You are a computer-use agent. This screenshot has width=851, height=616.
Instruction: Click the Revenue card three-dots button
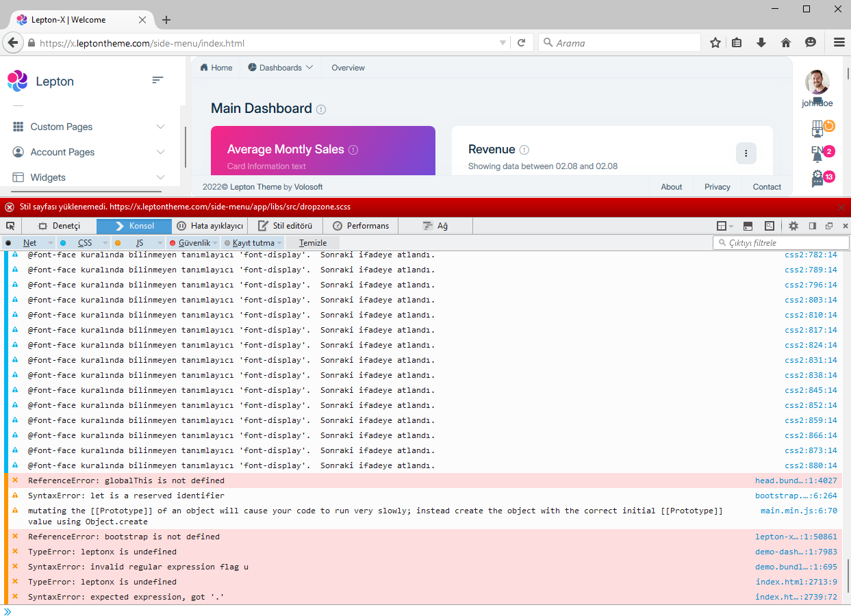(x=746, y=153)
